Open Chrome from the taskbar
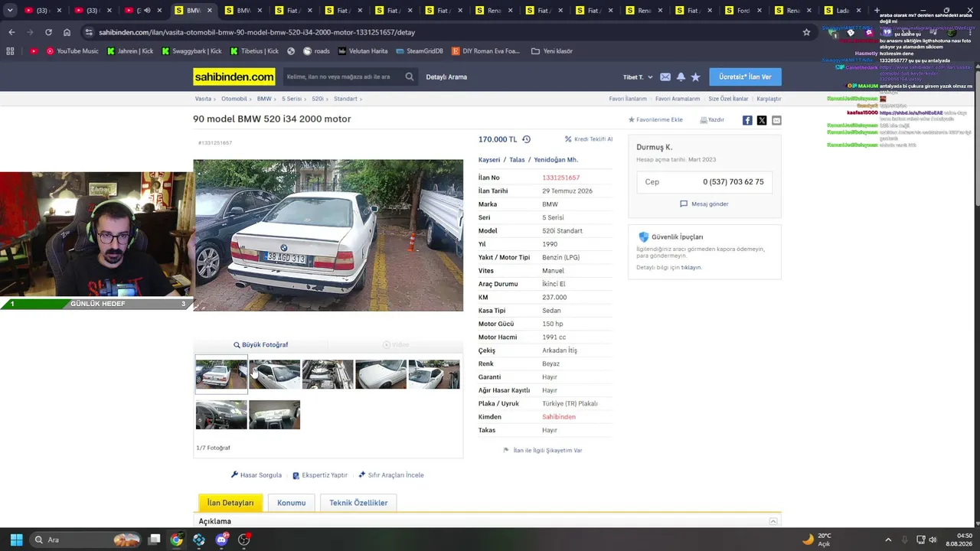The height and width of the screenshot is (551, 980). (176, 540)
